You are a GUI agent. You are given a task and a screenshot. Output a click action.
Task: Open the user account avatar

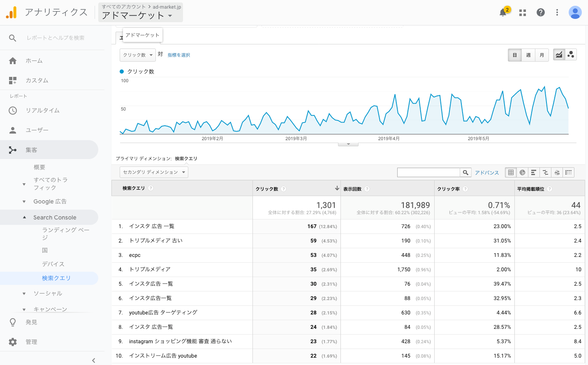(575, 12)
